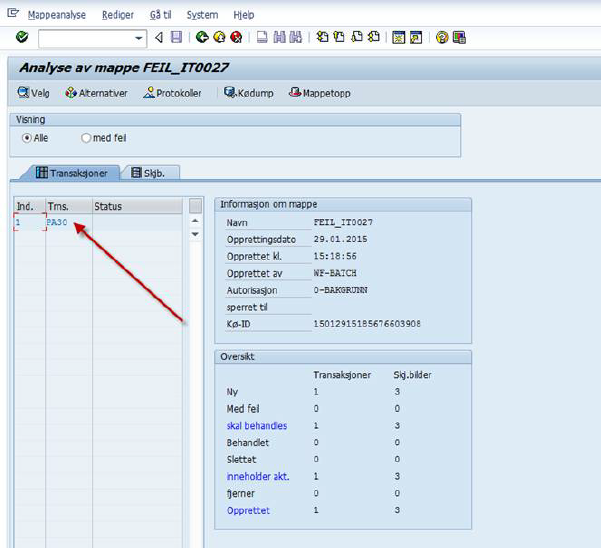Click the yellow Exit arrow icon

coord(219,37)
